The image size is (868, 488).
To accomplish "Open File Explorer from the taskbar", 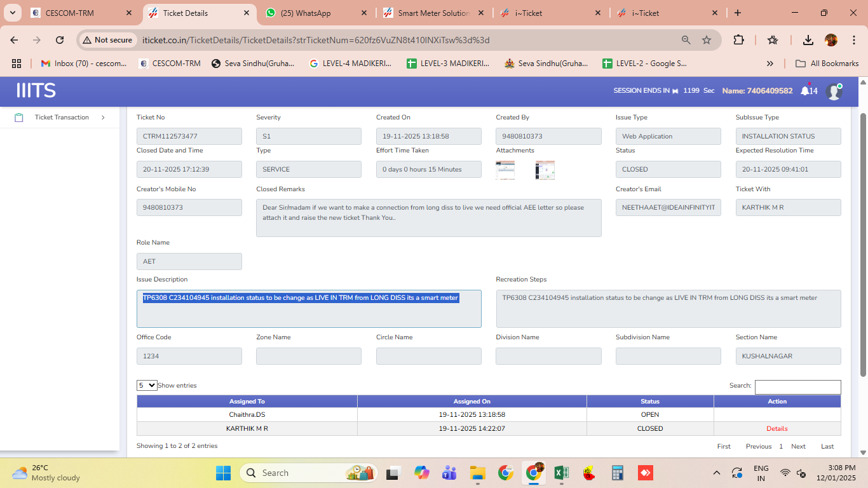I will pos(477,473).
